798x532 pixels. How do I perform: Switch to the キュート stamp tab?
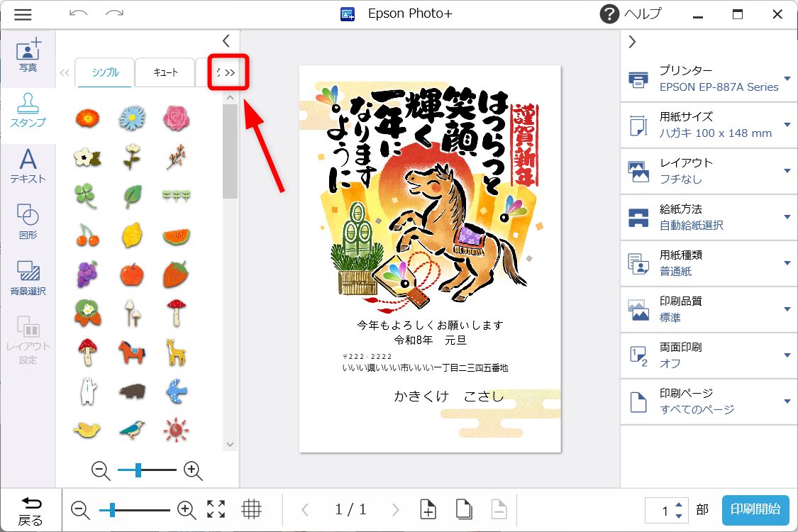pos(165,72)
